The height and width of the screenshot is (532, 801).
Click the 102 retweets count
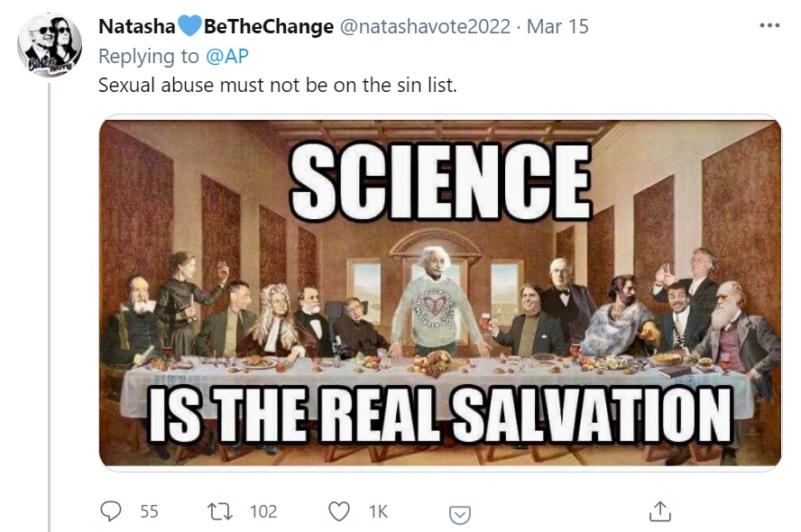(263, 511)
